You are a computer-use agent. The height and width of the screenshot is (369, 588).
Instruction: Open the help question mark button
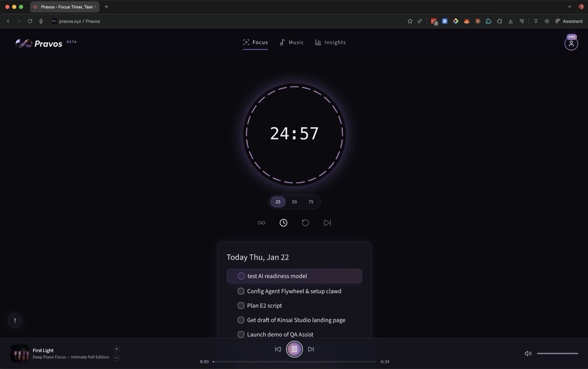pos(15,321)
